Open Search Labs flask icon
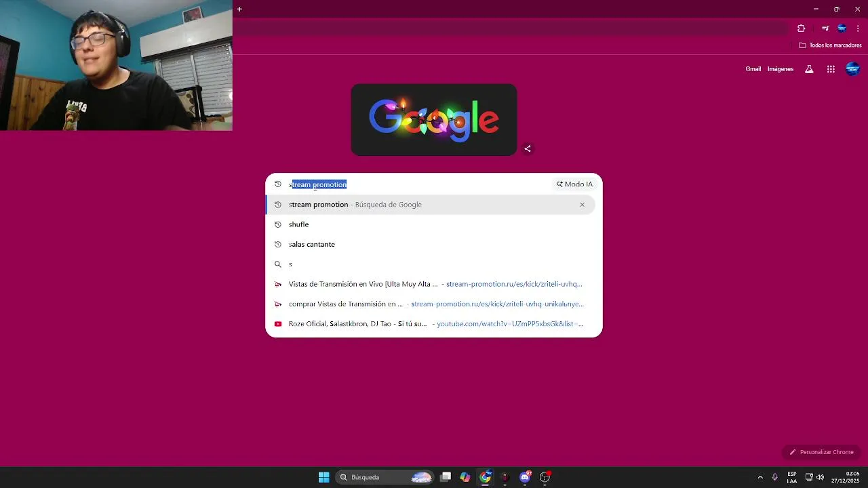Viewport: 868px width, 488px height. (x=809, y=69)
